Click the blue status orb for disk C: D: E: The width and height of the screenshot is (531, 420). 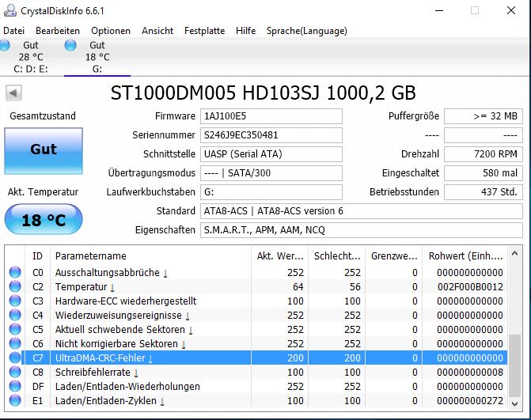click(5, 45)
